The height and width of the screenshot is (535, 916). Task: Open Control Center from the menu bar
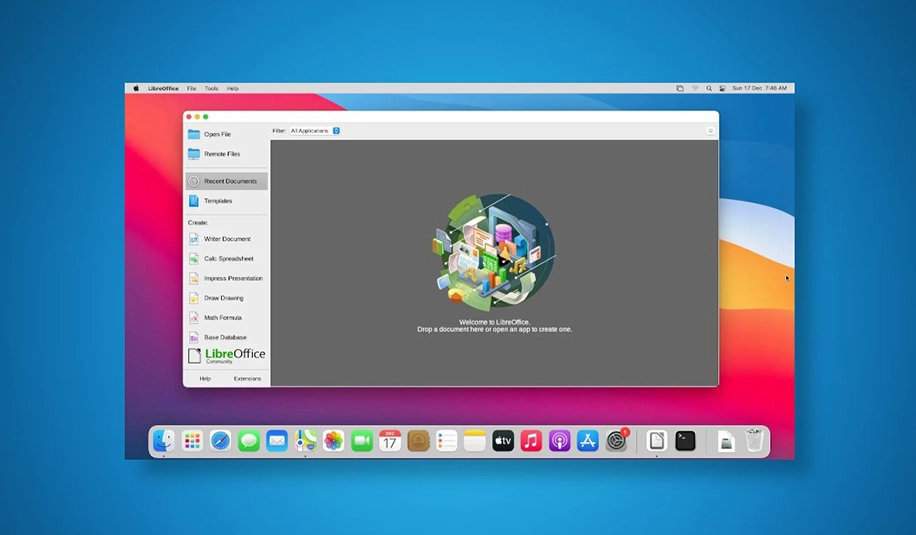click(722, 88)
